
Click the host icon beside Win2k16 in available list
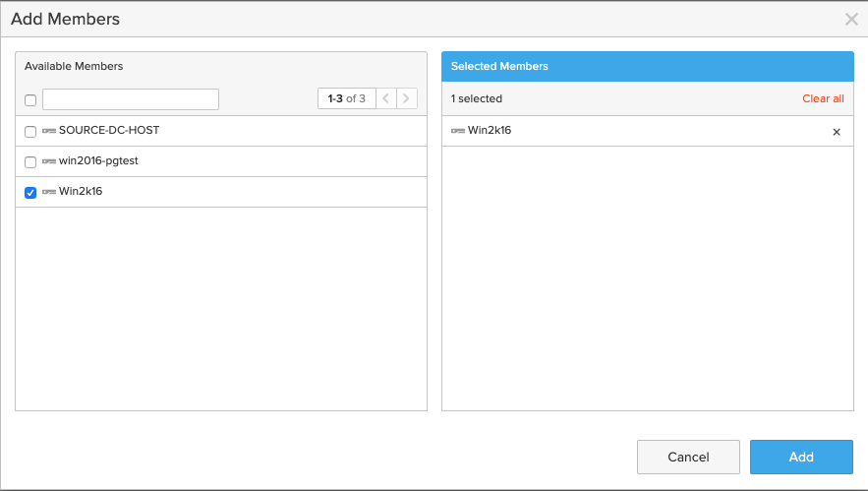pyautogui.click(x=49, y=192)
